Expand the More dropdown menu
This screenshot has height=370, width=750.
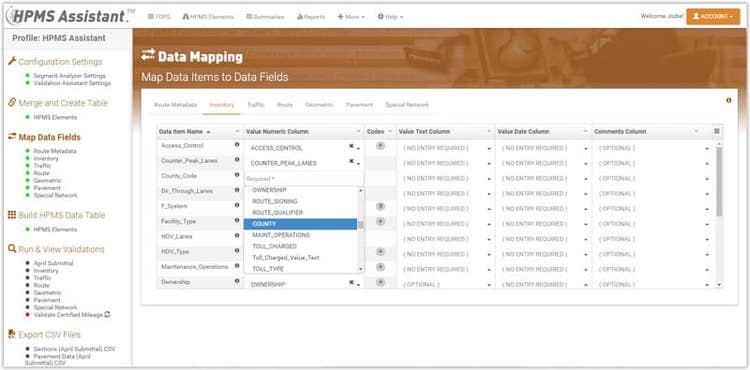pos(351,17)
